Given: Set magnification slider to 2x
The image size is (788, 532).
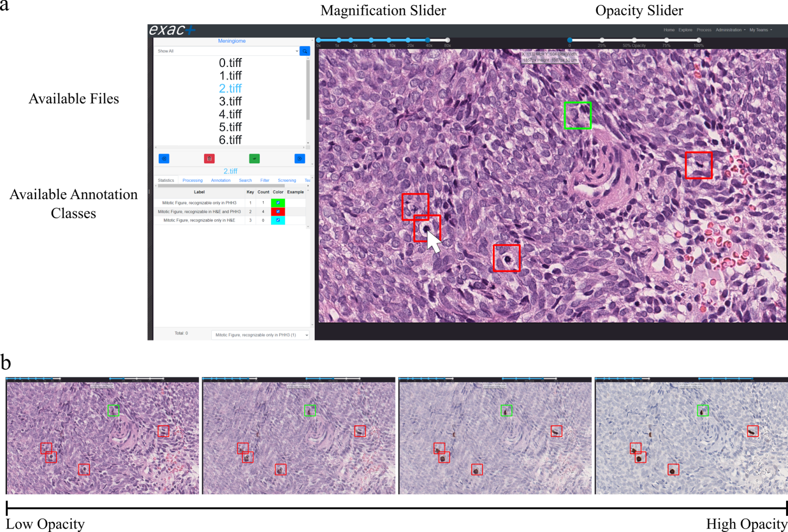Looking at the screenshot, I should 351,40.
